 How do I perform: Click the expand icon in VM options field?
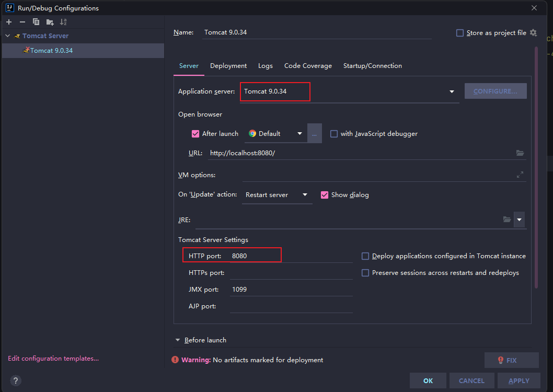tap(520, 175)
